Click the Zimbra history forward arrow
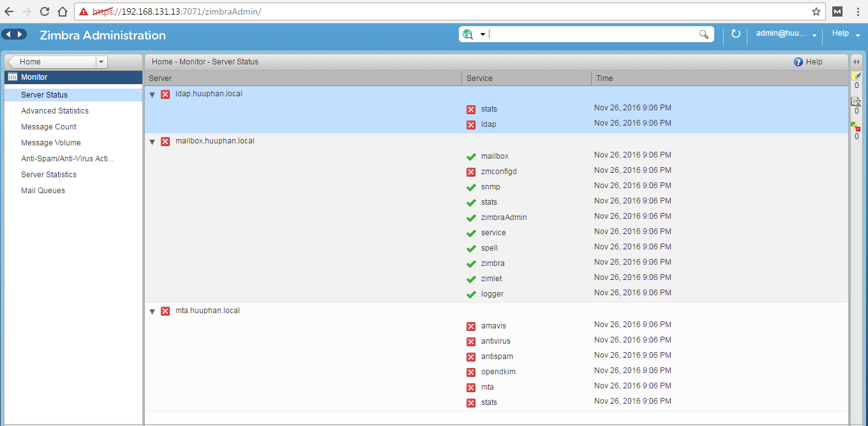The width and height of the screenshot is (868, 426). coord(20,34)
